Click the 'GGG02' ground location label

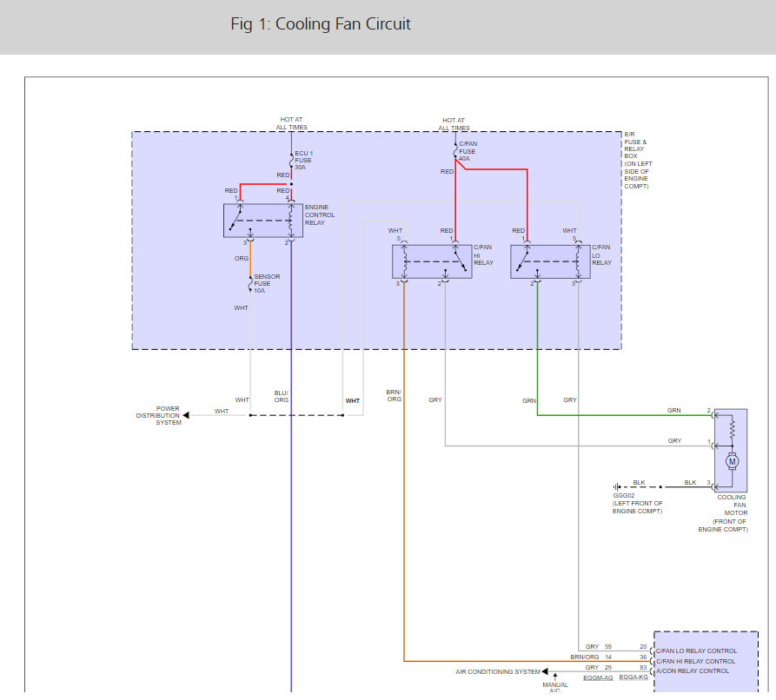click(624, 495)
